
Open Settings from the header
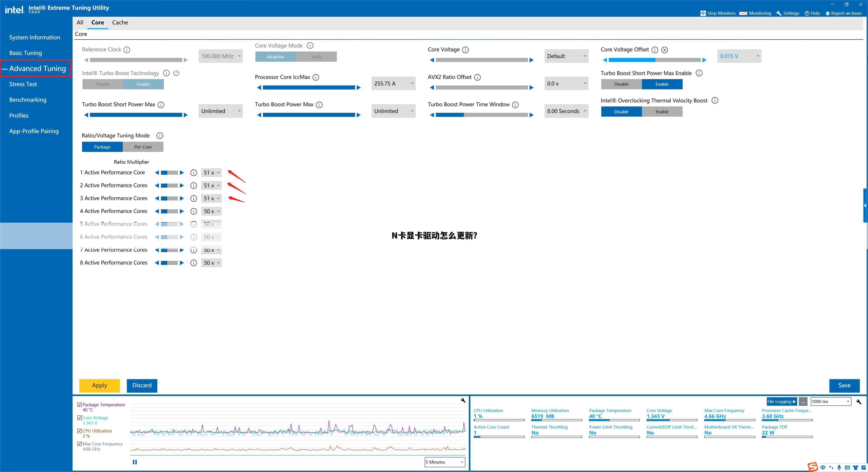pos(788,13)
